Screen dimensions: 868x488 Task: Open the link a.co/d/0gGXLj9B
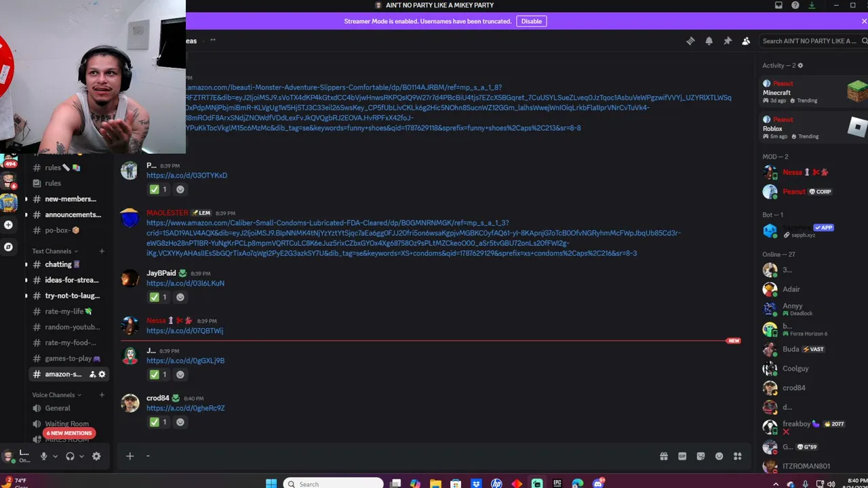[x=185, y=361]
